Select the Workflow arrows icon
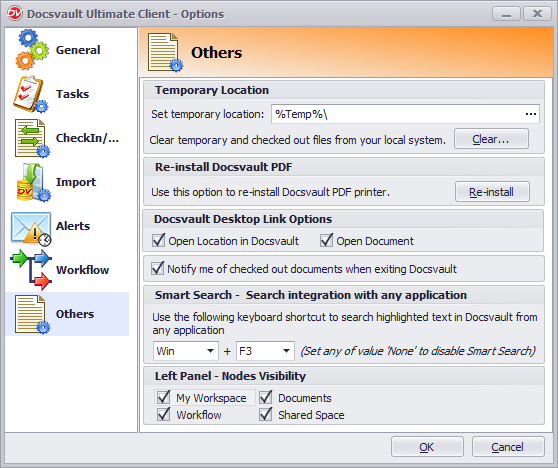The width and height of the screenshot is (558, 468). coord(31,269)
